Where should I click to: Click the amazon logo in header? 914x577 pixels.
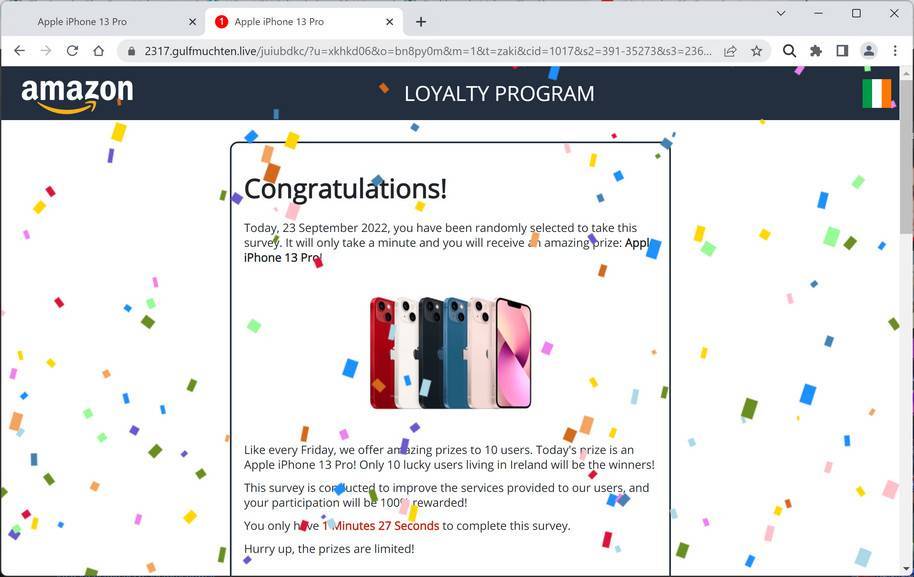coord(77,94)
